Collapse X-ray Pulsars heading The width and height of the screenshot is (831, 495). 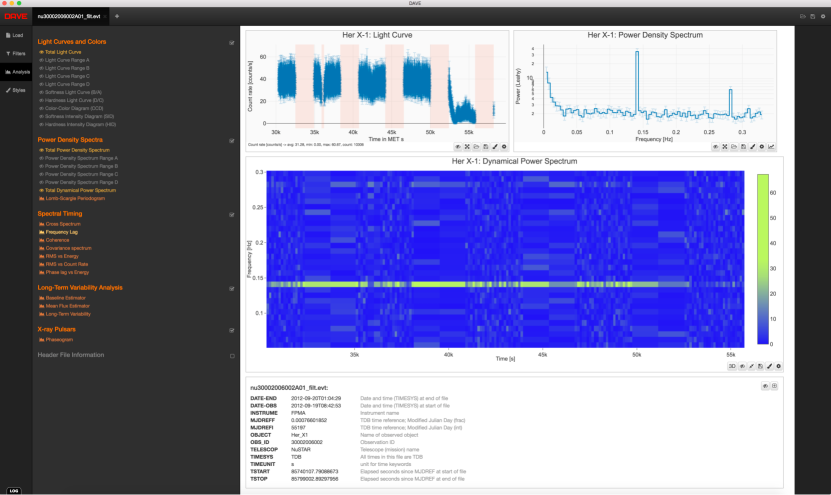(56, 329)
